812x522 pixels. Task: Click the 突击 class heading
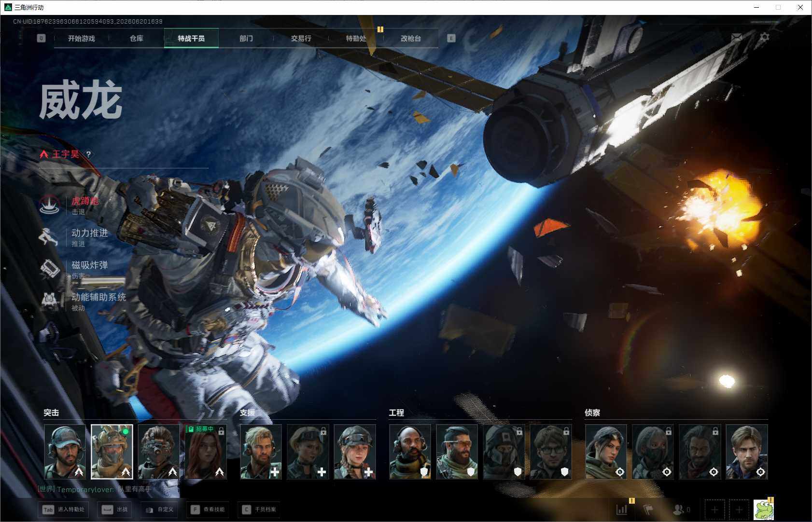click(51, 413)
